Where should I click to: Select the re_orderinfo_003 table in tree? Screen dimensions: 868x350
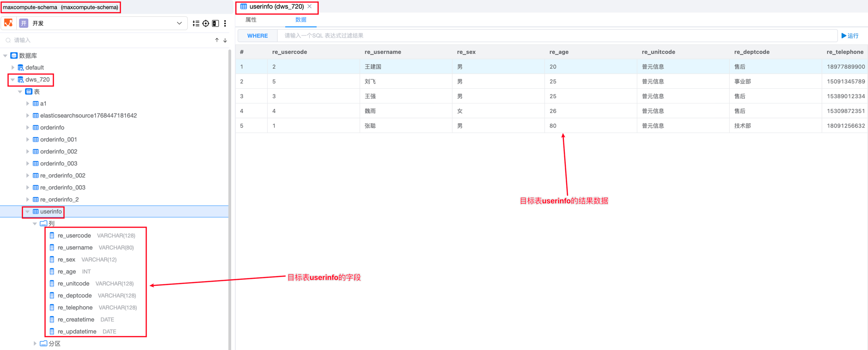pyautogui.click(x=62, y=187)
